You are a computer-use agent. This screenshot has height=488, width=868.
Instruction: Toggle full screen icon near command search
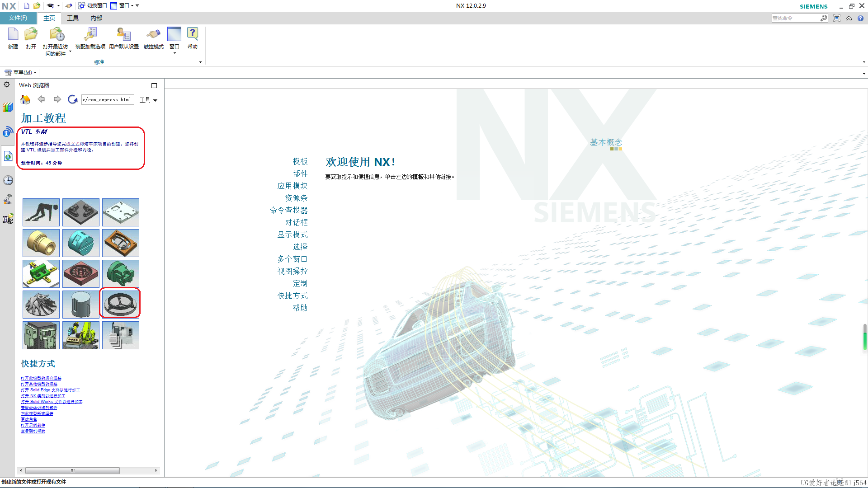837,18
